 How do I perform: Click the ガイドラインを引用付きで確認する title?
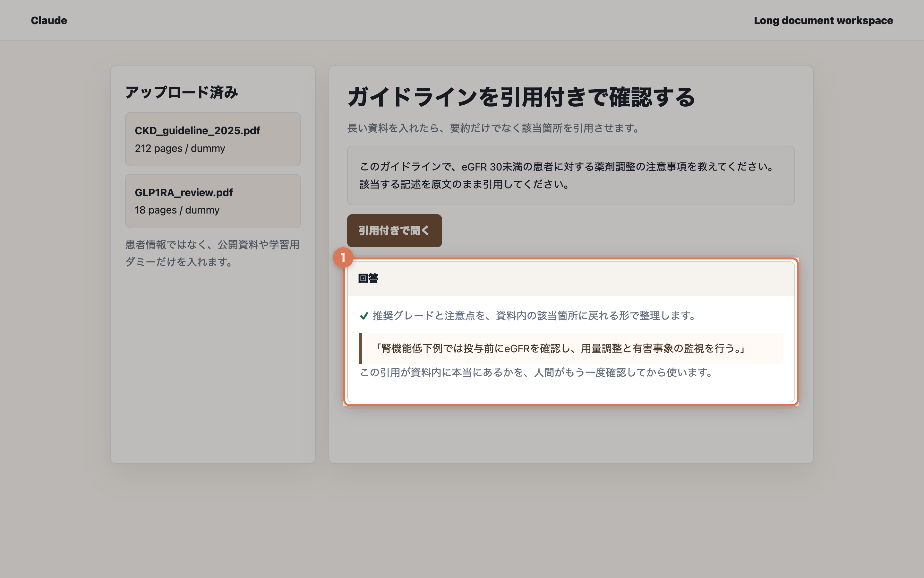(521, 97)
